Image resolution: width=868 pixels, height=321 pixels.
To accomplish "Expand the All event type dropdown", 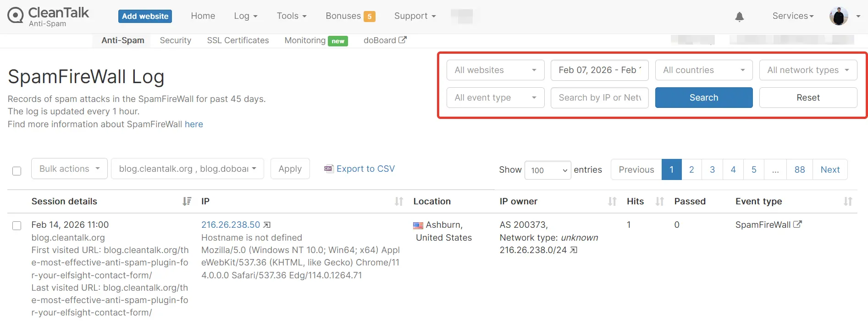I will pyautogui.click(x=495, y=97).
